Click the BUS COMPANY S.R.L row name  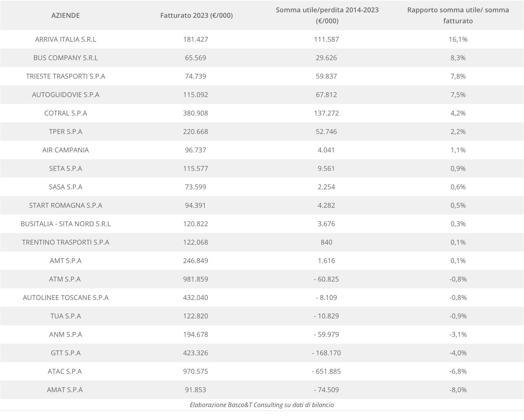pos(65,58)
